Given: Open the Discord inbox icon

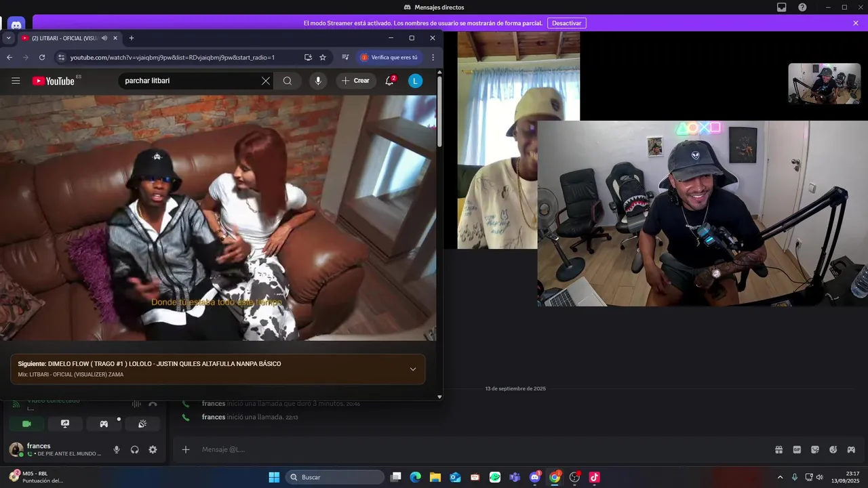Looking at the screenshot, I should 782,7.
